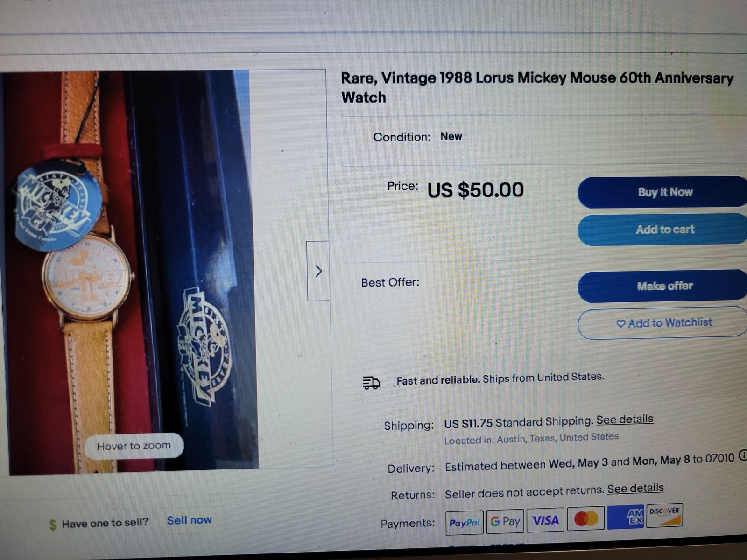Click the listing title text
The image size is (747, 560).
pos(537,87)
